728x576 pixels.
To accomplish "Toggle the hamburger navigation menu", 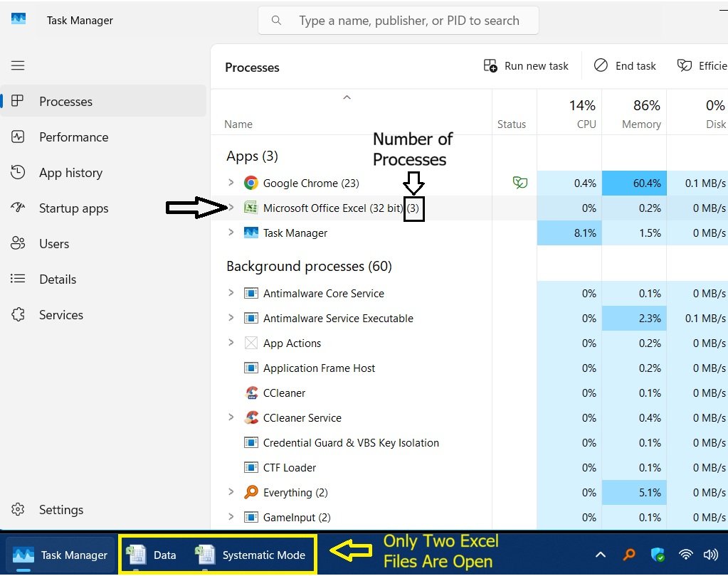I will (x=18, y=65).
